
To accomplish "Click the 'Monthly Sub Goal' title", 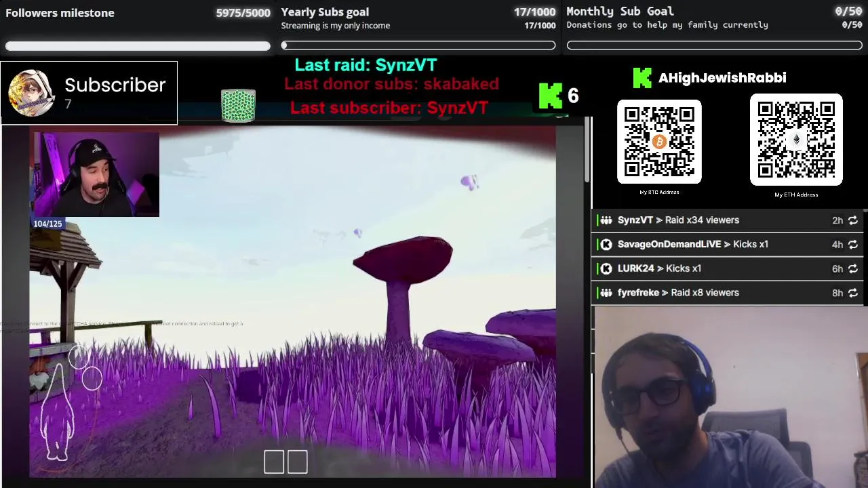I will [x=620, y=12].
